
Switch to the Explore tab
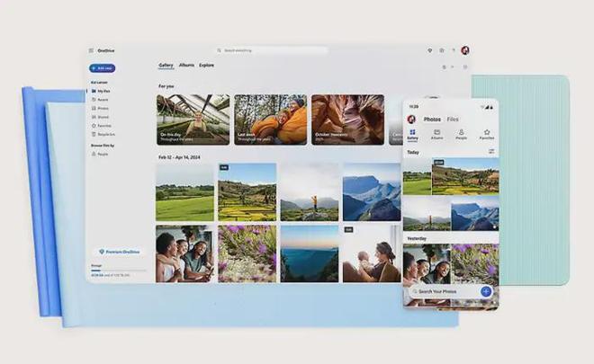point(207,66)
